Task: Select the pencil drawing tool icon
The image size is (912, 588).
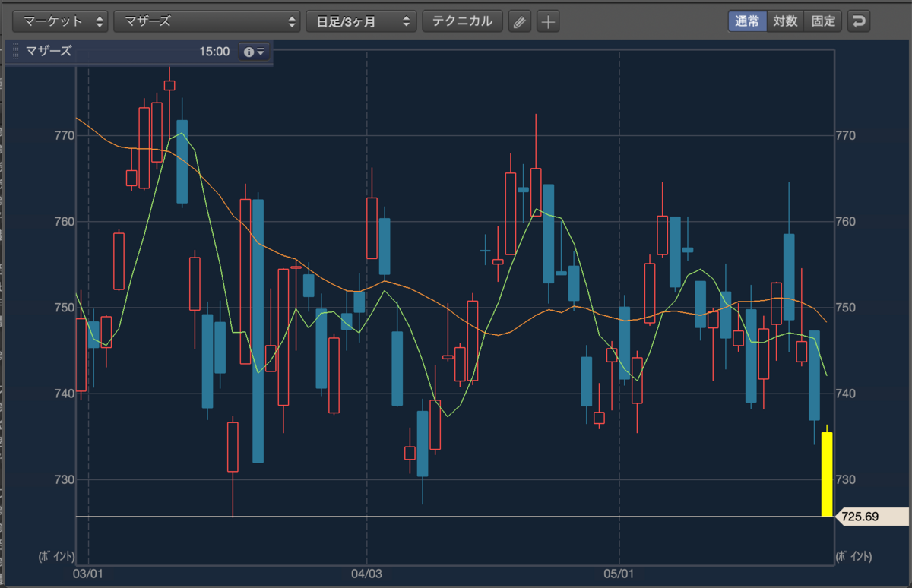Action: click(519, 21)
